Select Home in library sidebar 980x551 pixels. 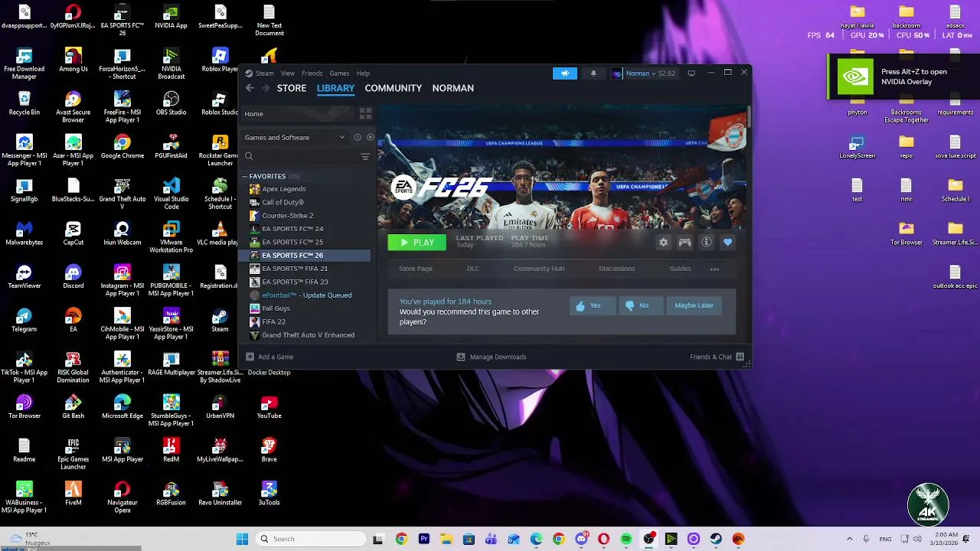[x=299, y=114]
